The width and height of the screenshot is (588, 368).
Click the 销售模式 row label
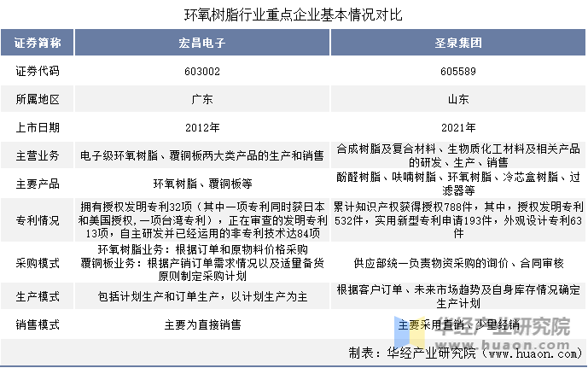pos(38,324)
